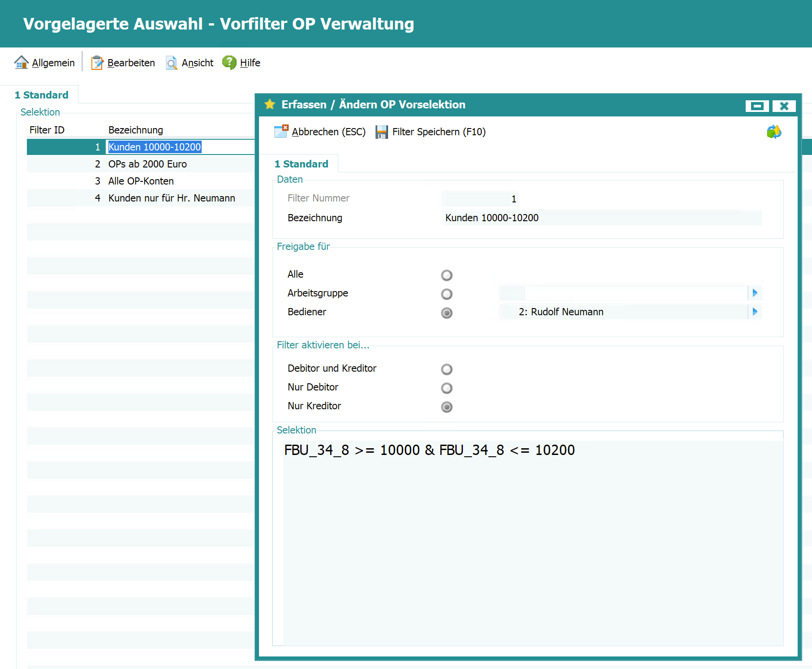
Task: Select the Alle radio button
Action: pos(446,275)
